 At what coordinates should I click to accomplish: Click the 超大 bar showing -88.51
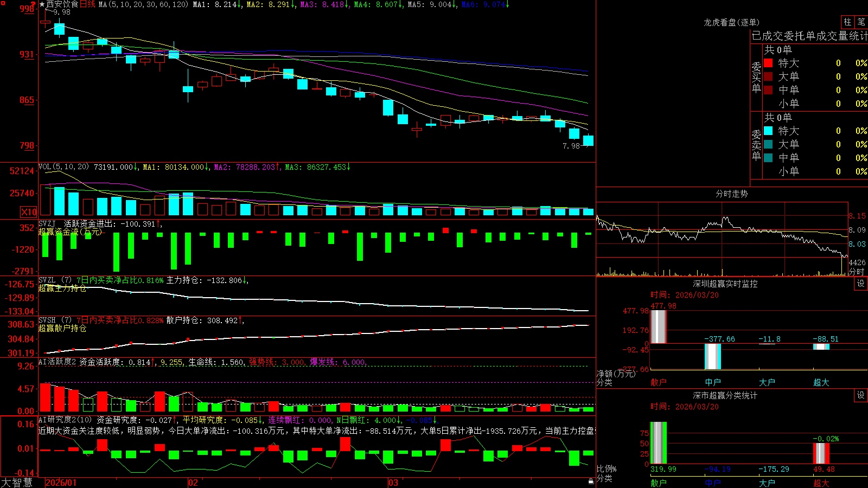point(821,346)
